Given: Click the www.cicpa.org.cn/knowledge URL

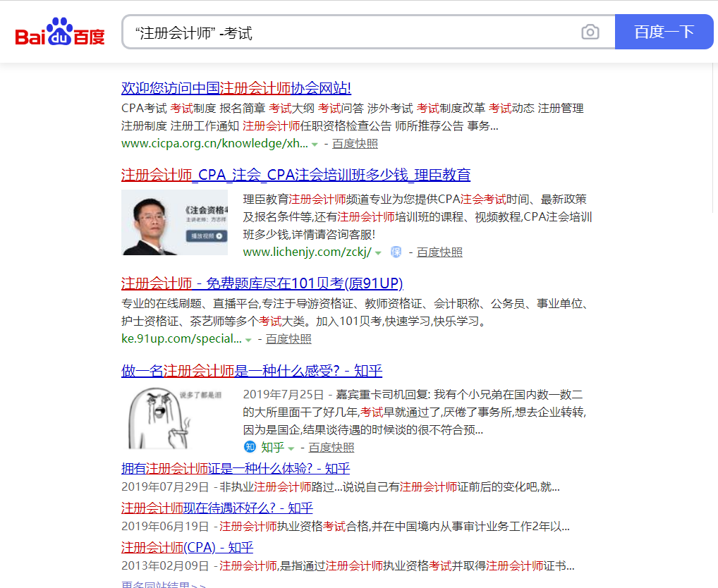Looking at the screenshot, I should pyautogui.click(x=214, y=144).
